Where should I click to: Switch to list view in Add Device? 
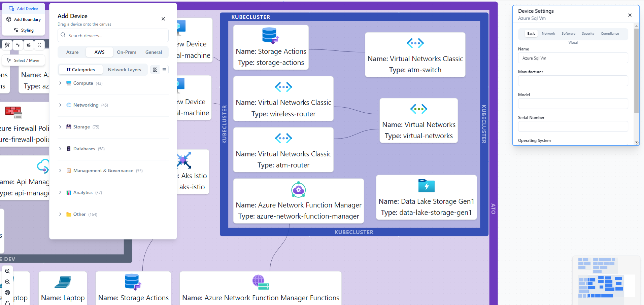(164, 70)
